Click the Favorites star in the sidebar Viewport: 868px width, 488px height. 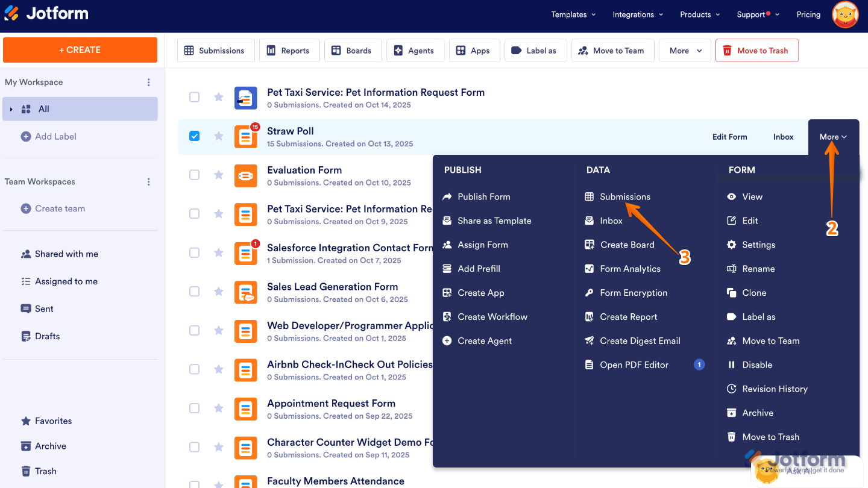(x=25, y=421)
